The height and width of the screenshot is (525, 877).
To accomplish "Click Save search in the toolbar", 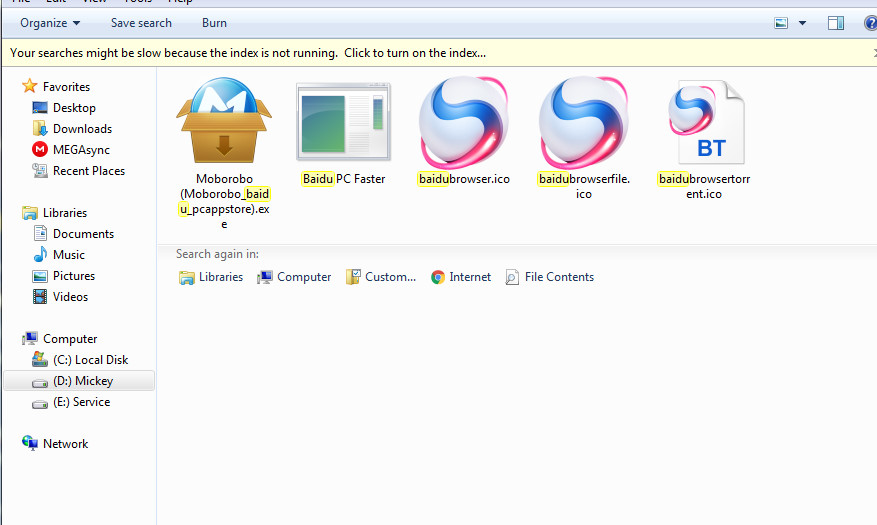I will coord(141,23).
